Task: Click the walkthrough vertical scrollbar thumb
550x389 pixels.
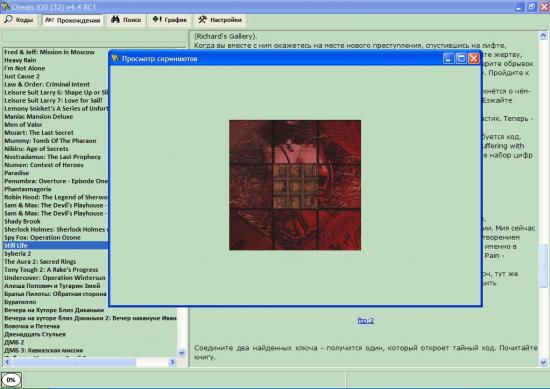Action: point(543,266)
